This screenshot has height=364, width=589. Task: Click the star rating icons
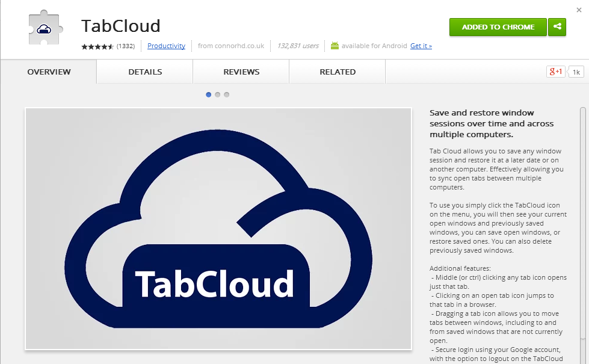pos(97,46)
